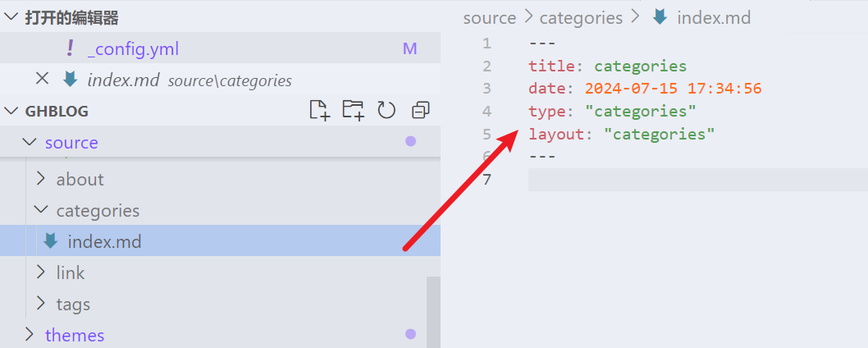Click the categories breadcrumb segment
The width and height of the screenshot is (868, 348).
pos(581,18)
